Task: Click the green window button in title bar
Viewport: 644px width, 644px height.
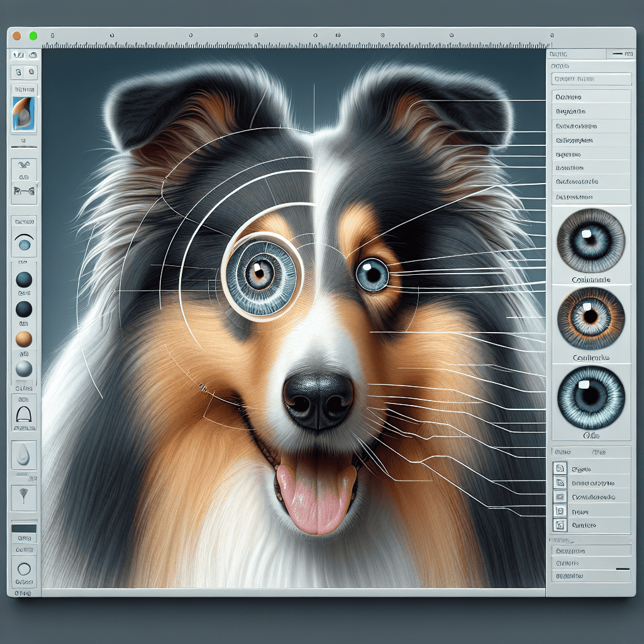Action: click(x=33, y=36)
